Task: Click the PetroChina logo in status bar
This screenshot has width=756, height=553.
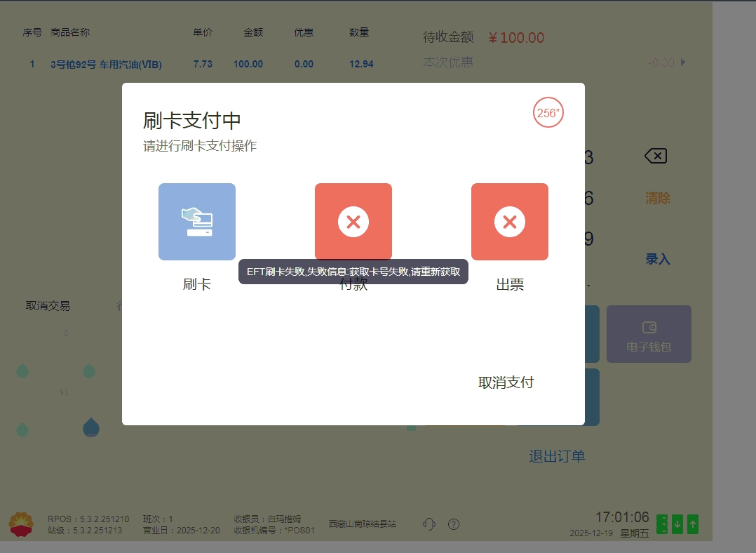Action: [x=21, y=524]
